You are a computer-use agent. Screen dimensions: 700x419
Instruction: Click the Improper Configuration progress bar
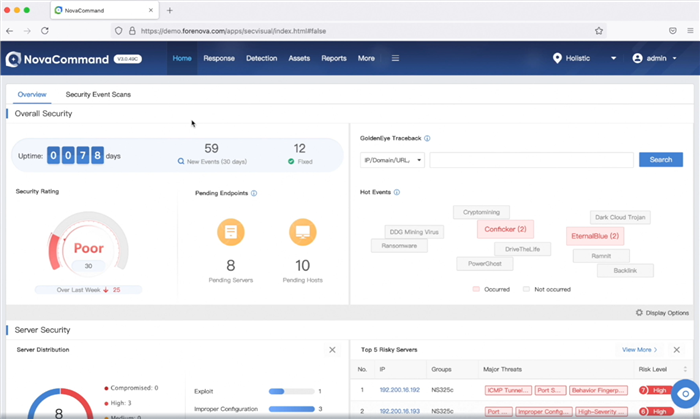click(292, 409)
